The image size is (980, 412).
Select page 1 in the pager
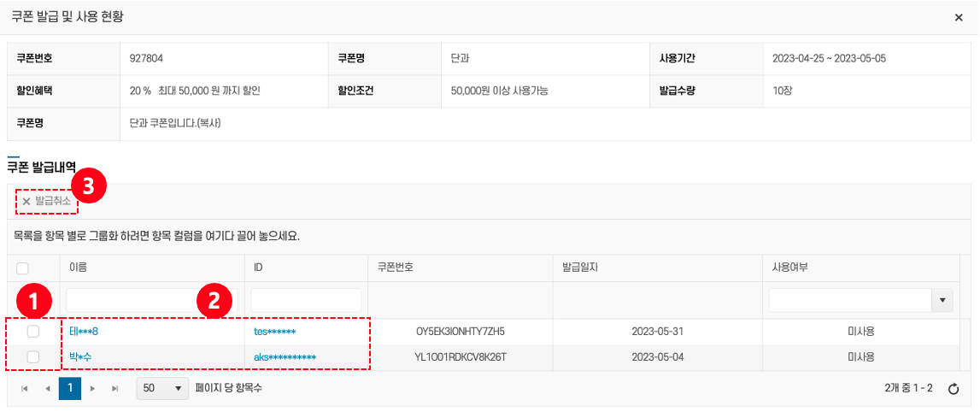[x=69, y=389]
